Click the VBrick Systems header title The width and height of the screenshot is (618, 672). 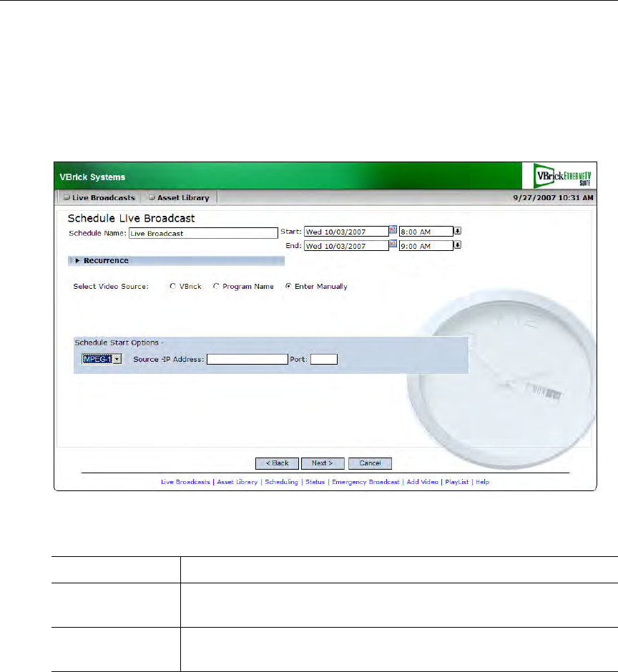(x=92, y=177)
